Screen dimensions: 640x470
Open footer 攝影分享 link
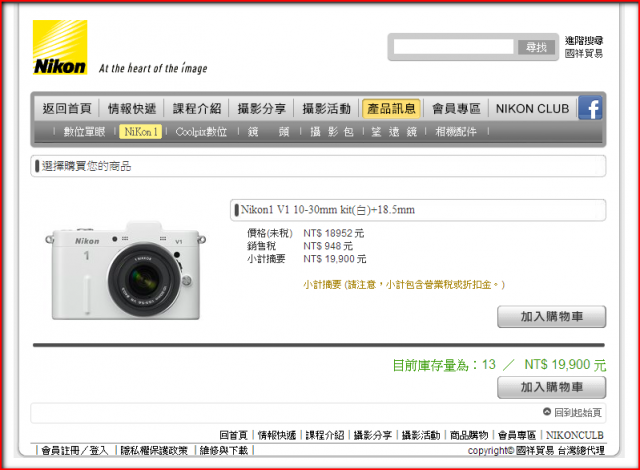coord(373,435)
